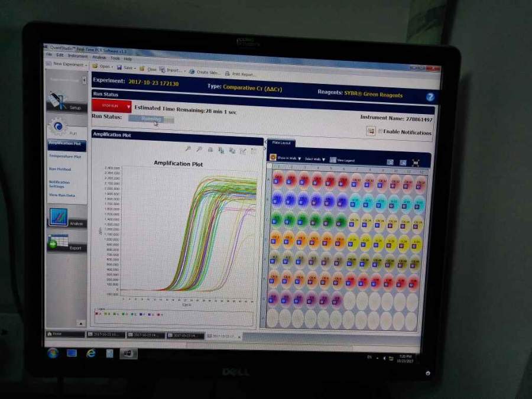
Task: Select View Run Data in sidebar
Action: pyautogui.click(x=61, y=195)
